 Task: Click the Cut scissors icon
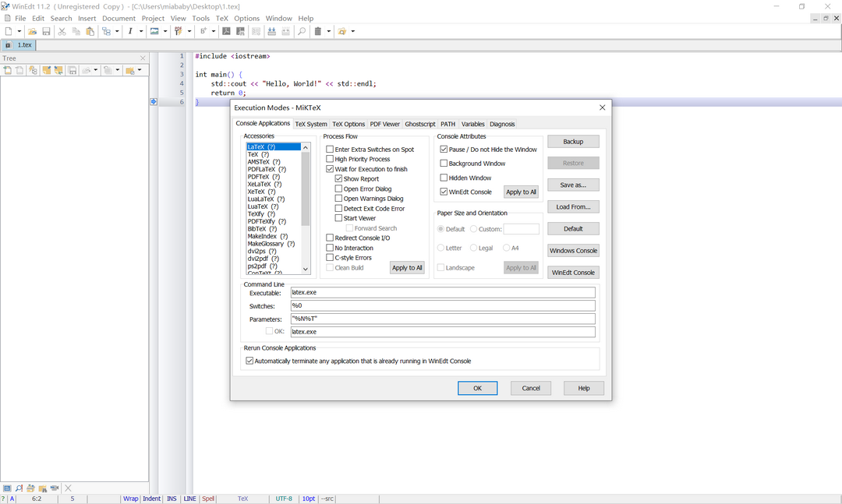pos(62,31)
